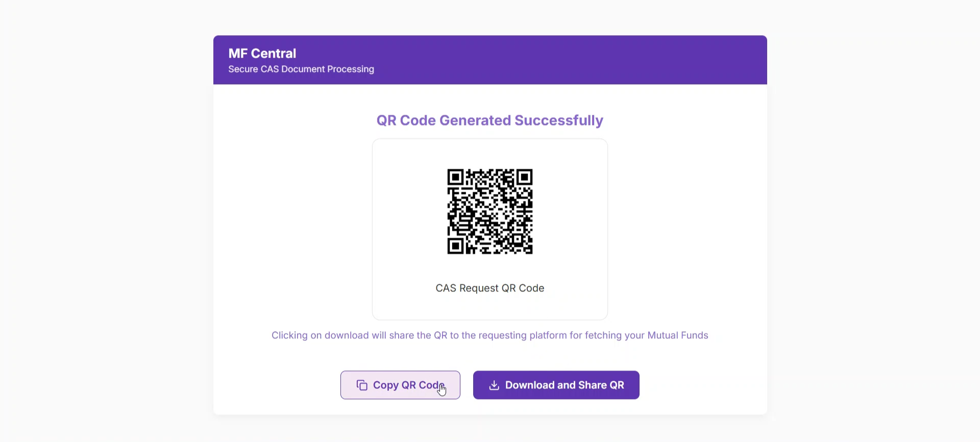Screen dimensions: 980x442
Task: Click the QR code's bottom-left finder square
Action: [455, 246]
